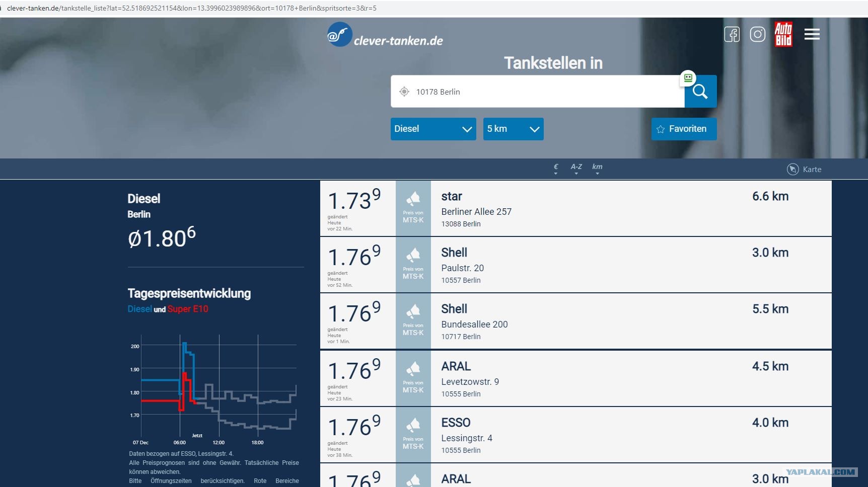This screenshot has height=487, width=868.
Task: Click the 12:00 label on chart axis
Action: pos(219,443)
